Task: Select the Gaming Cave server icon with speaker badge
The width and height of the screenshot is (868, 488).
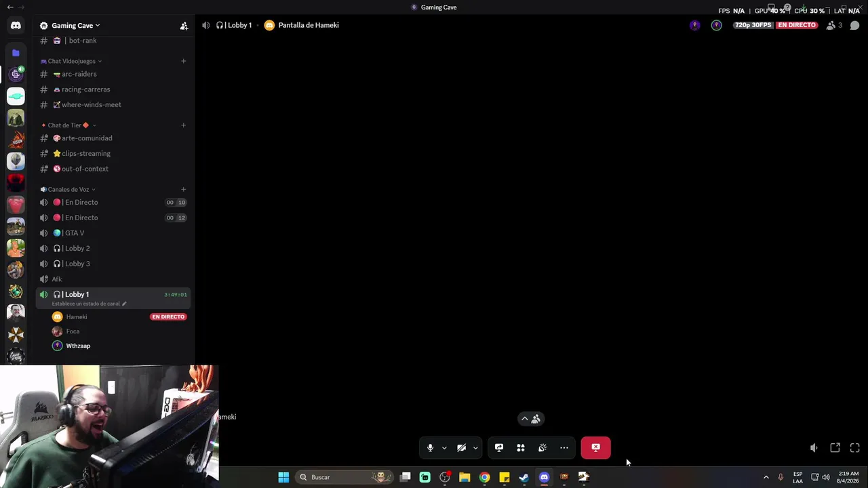Action: coord(16,75)
